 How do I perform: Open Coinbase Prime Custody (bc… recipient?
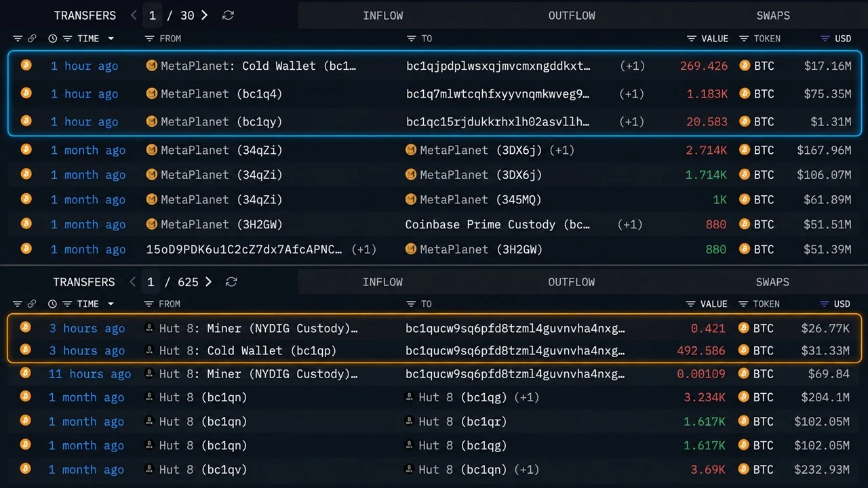[498, 224]
